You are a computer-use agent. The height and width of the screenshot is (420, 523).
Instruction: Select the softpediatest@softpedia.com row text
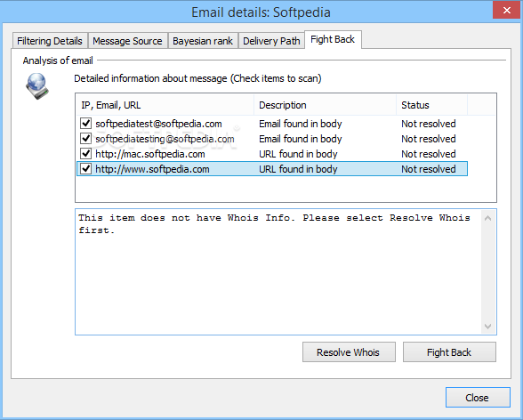pos(158,124)
